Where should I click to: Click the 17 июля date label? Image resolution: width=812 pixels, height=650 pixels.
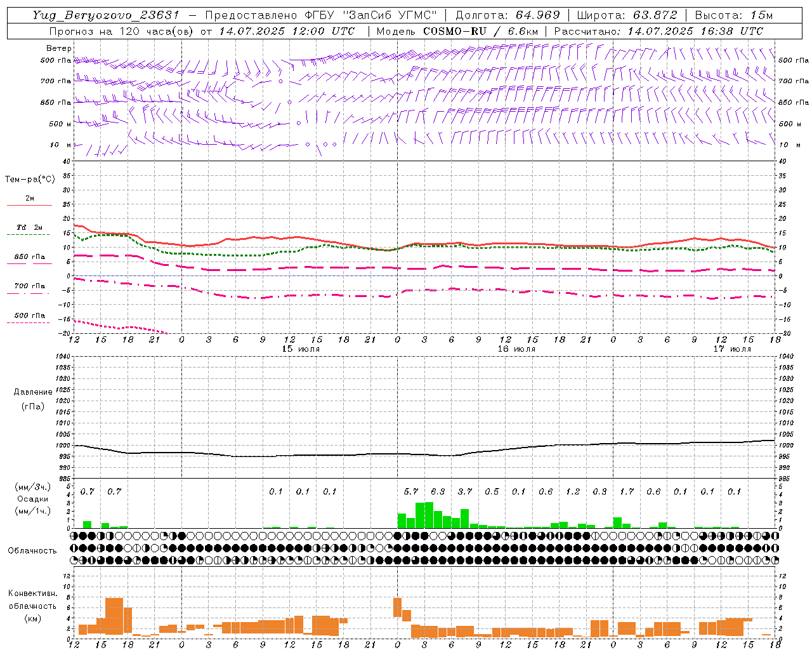(732, 349)
